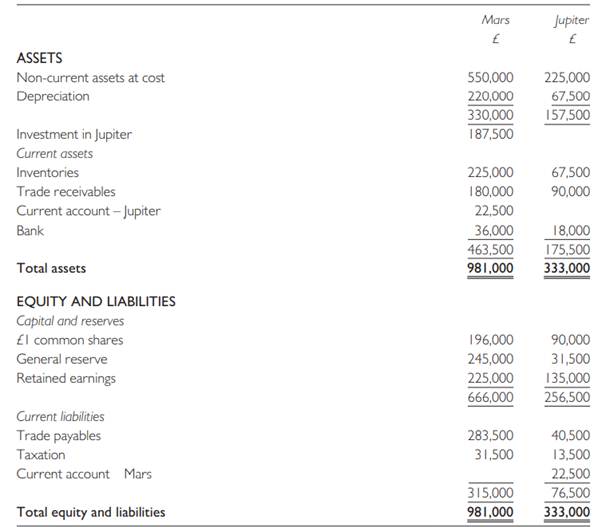Viewport: 602px width, 527px height.
Task: Select the EQUITY AND LIABILITIES heading
Action: (96, 301)
